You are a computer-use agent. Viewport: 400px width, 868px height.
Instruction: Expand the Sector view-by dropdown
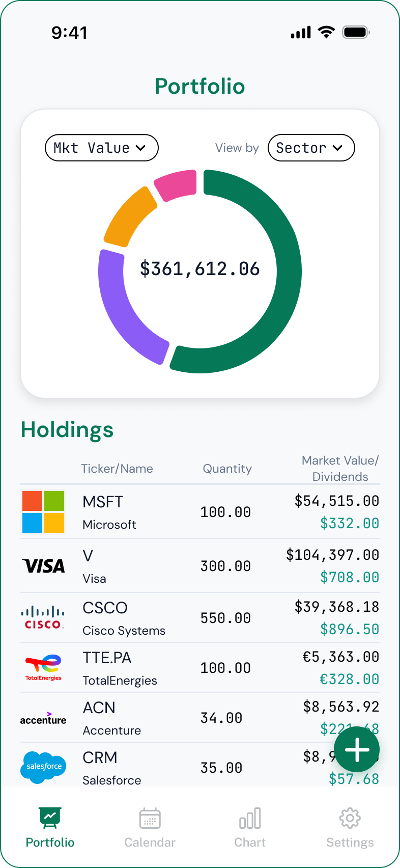[x=311, y=148]
